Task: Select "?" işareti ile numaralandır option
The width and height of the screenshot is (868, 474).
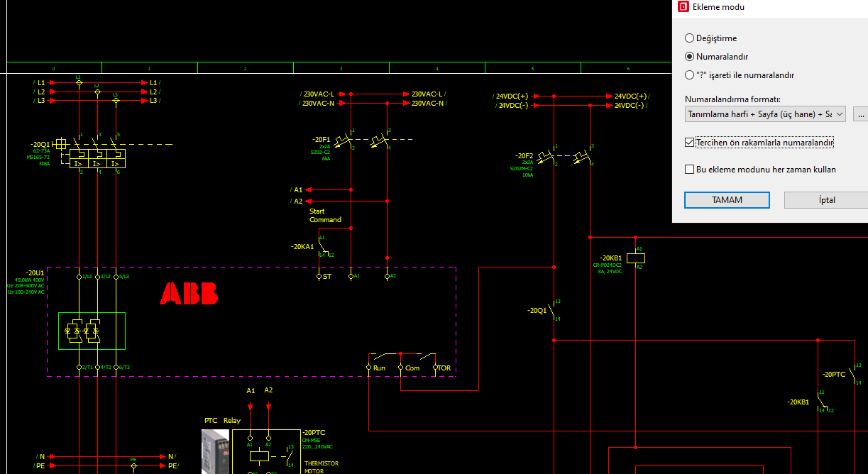Action: coord(740,75)
